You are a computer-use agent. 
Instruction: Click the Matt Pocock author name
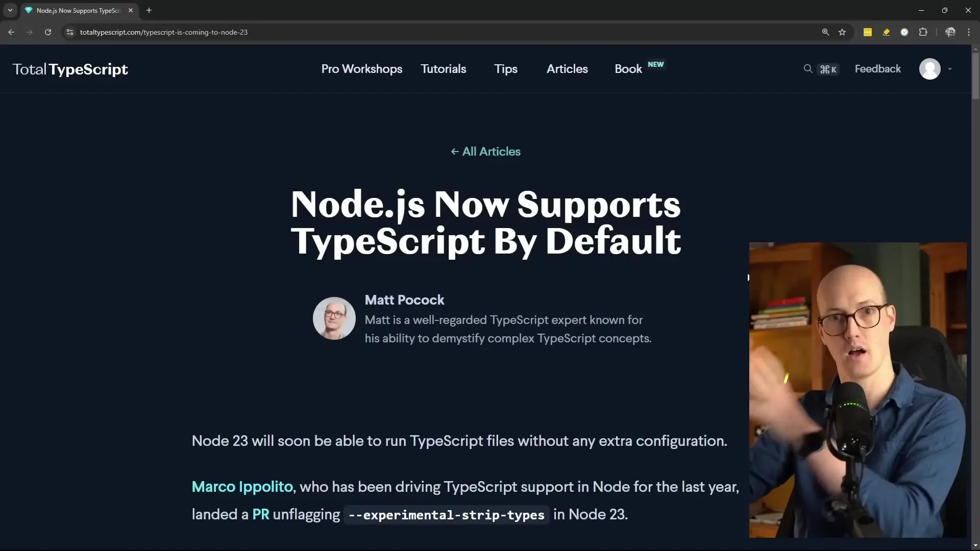(404, 300)
